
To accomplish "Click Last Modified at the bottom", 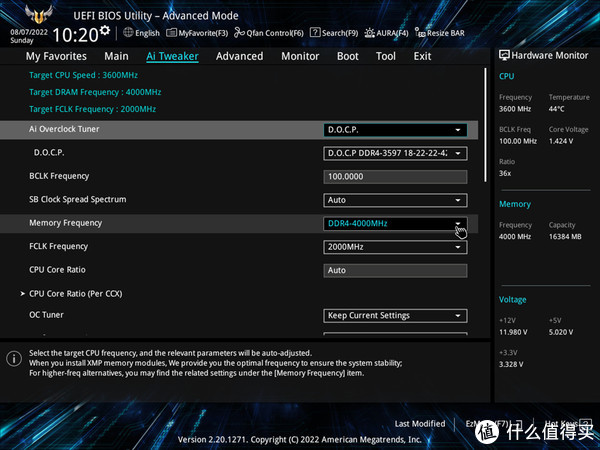I will pos(420,424).
